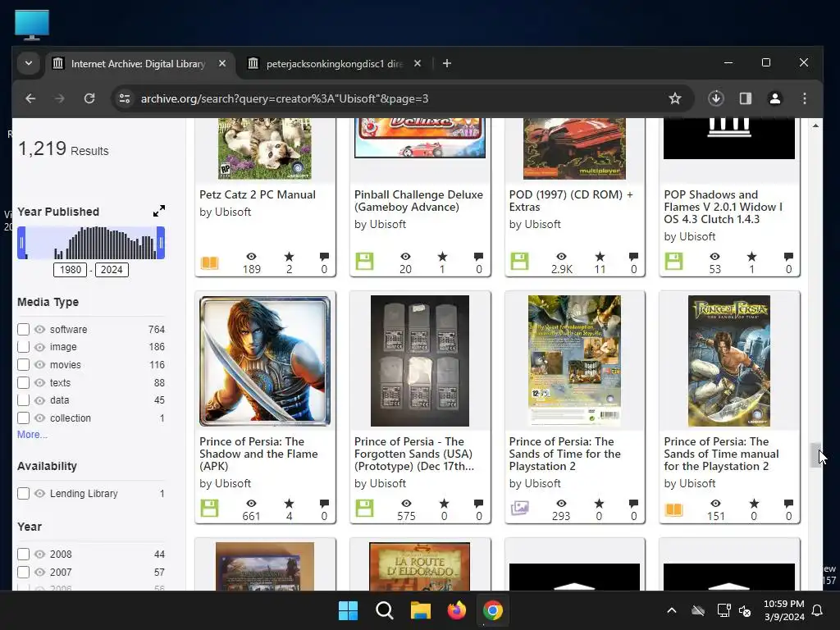Open POD (1997) (CD ROM) + Extras title

pos(571,201)
